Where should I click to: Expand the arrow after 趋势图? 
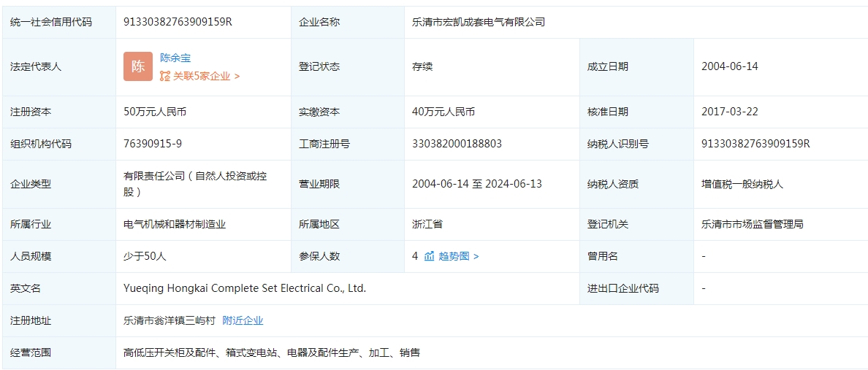(x=476, y=256)
